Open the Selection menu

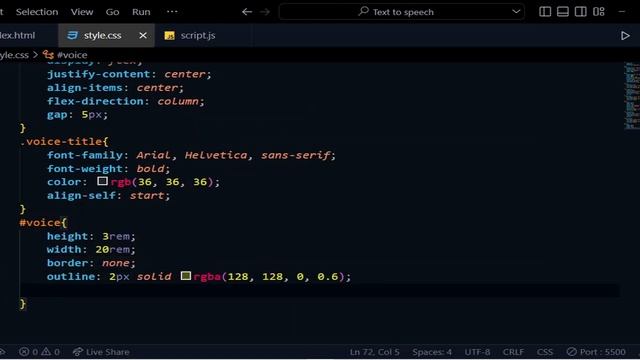[37, 12]
